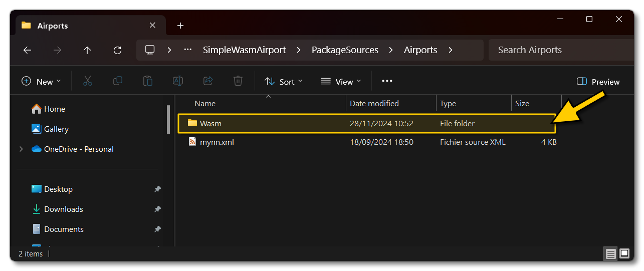Click the Paste clipboard icon
Image resolution: width=644 pixels, height=271 pixels.
148,81
